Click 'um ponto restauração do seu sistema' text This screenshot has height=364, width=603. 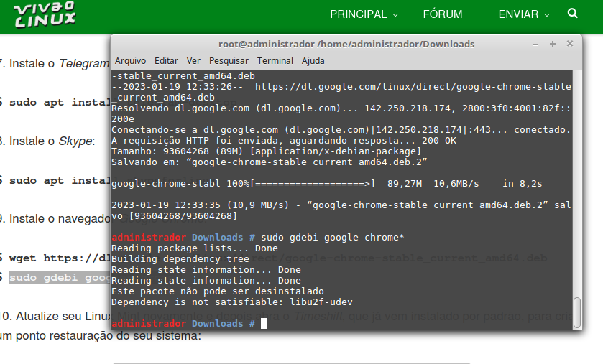[100, 335]
